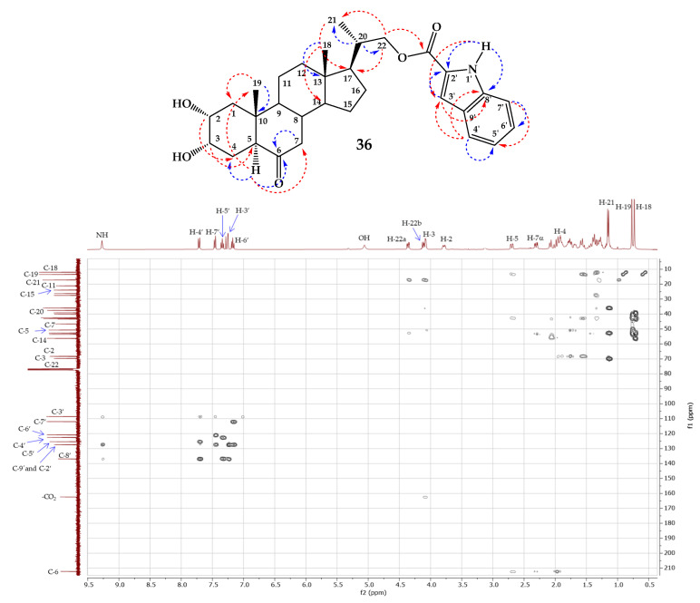Select the "C-6'" (prime) carbon label
This screenshot has width=700, height=603.
pos(24,429)
